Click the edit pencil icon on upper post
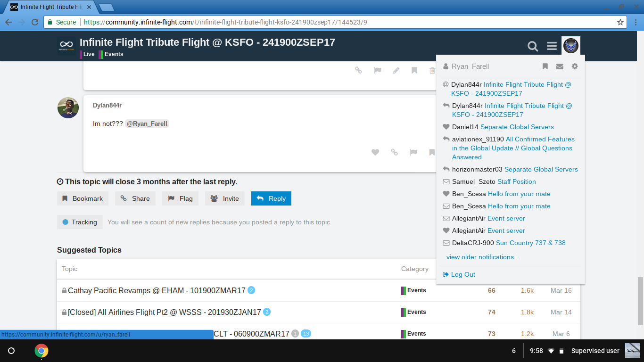The width and height of the screenshot is (644, 362). click(x=396, y=70)
